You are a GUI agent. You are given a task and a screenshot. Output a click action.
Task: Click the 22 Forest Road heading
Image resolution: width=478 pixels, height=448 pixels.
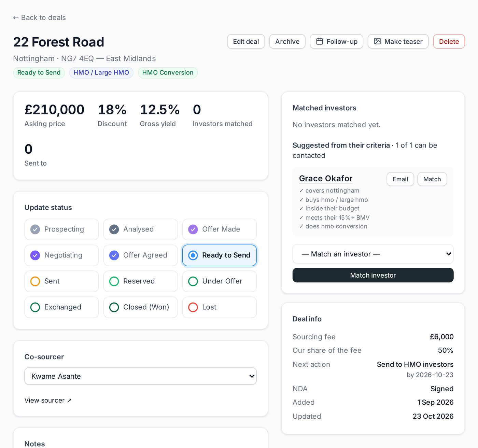coord(58,42)
